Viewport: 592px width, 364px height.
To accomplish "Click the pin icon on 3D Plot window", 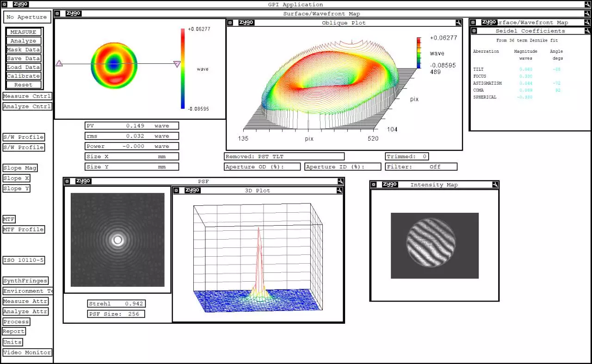I will (340, 191).
